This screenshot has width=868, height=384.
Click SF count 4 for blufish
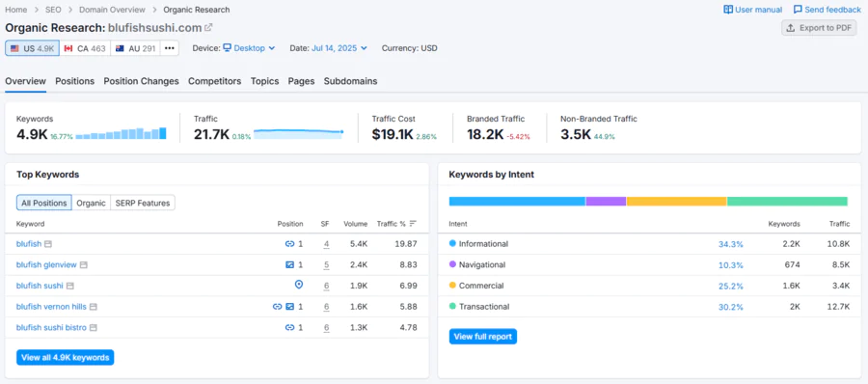point(327,244)
